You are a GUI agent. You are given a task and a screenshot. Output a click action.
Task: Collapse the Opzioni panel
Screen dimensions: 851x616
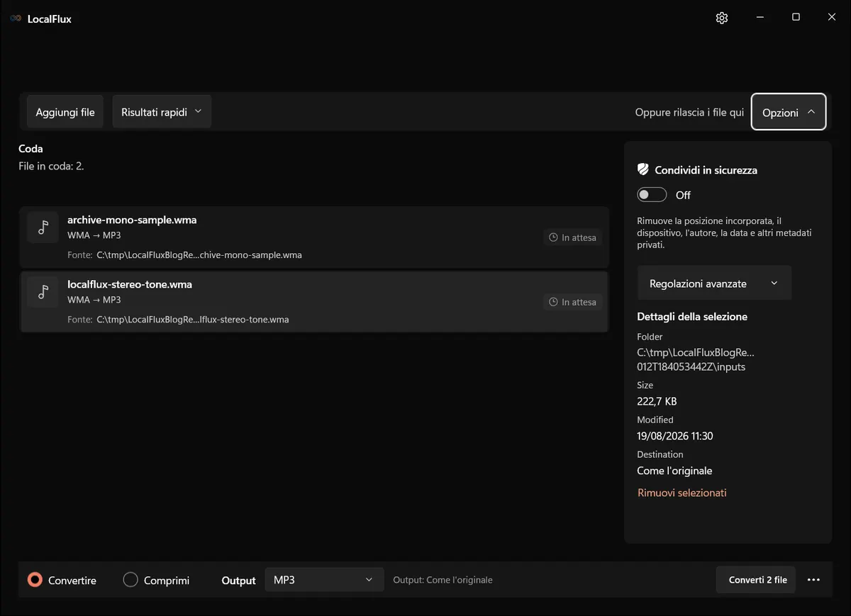[x=789, y=112]
